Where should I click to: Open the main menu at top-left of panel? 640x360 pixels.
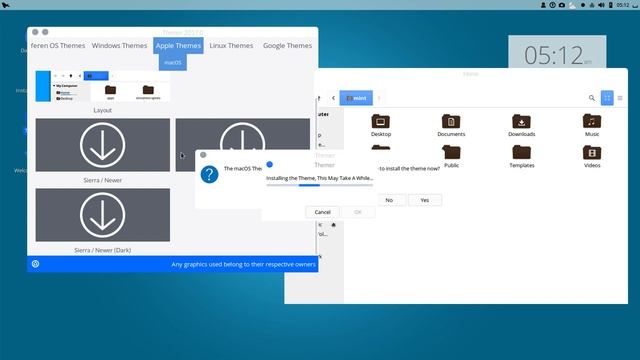(6, 5)
